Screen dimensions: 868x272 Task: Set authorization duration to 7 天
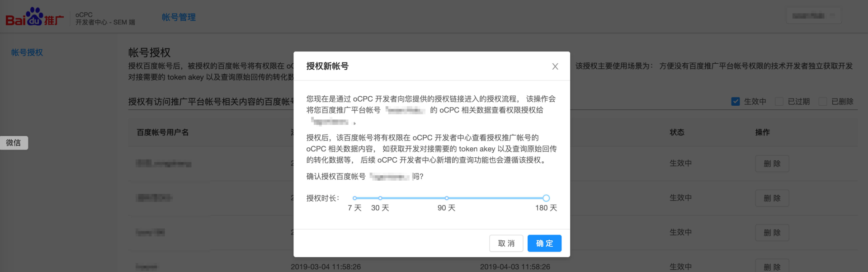point(355,198)
